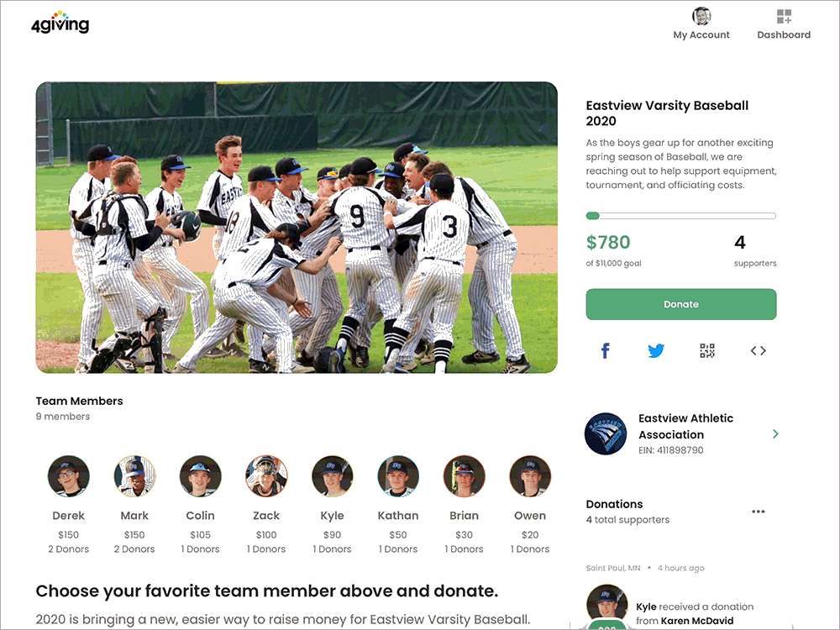The width and height of the screenshot is (840, 630).
Task: Click the fundraising goal progress bar
Action: pyautogui.click(x=681, y=216)
